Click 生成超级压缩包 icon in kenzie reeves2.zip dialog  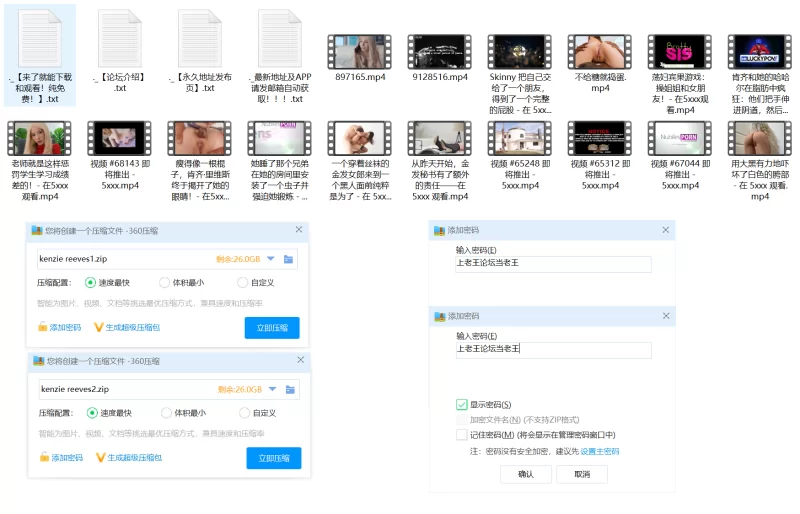click(x=100, y=457)
